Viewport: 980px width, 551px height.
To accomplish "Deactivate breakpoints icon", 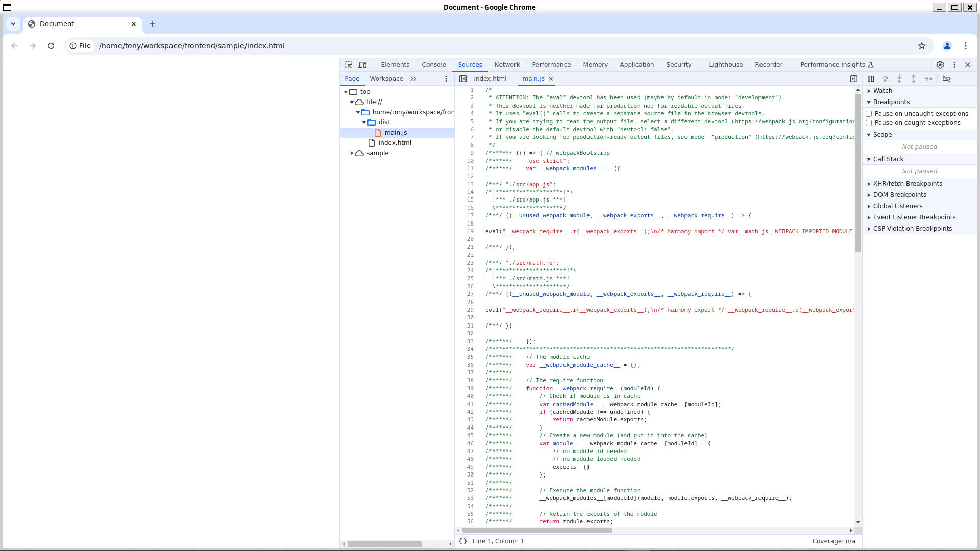I will 947,79.
